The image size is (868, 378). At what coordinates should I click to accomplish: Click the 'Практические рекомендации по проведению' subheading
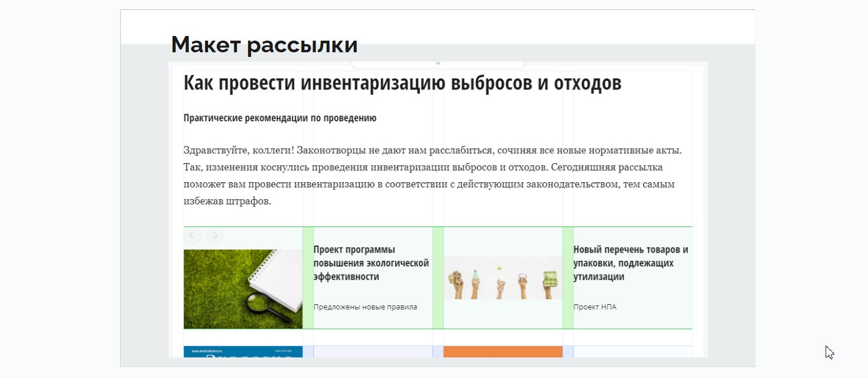[x=279, y=117]
